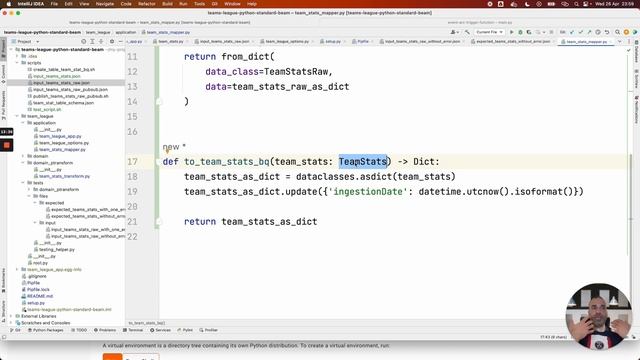This screenshot has width=640, height=360.
Task: Switch to team_league_options.py editor tab
Action: click(287, 42)
